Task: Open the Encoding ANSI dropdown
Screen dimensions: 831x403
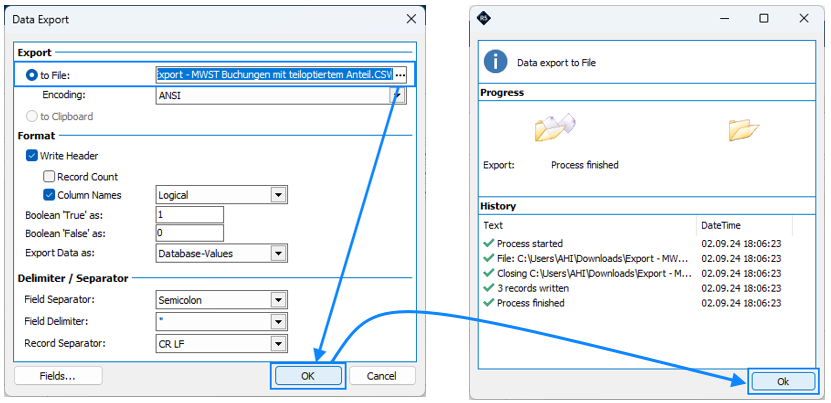Action: pyautogui.click(x=397, y=97)
